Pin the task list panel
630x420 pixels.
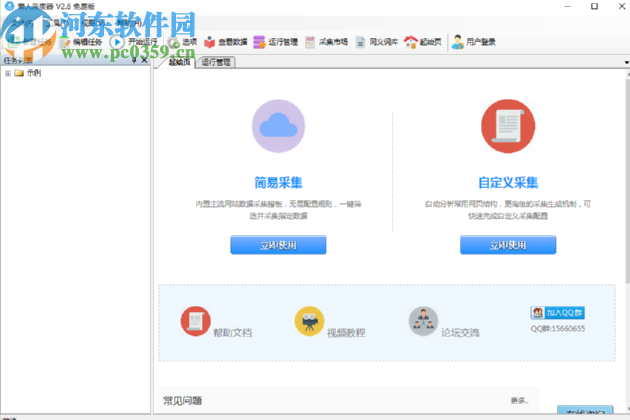tap(135, 60)
